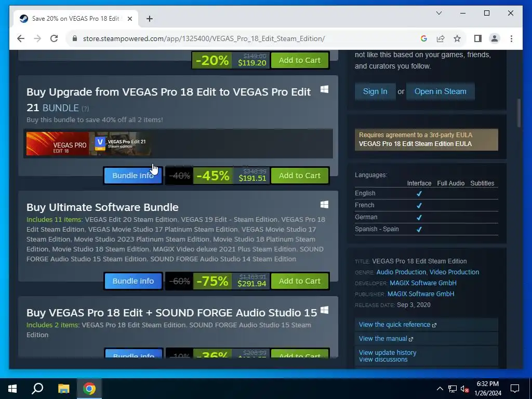The image size is (532, 399).
Task: Click the browser forward arrow
Action: click(x=37, y=38)
